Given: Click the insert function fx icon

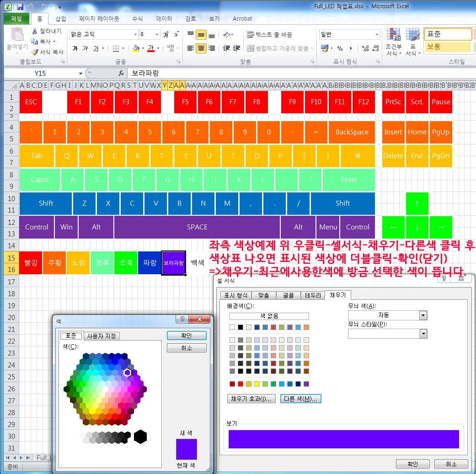Looking at the screenshot, I should pyautogui.click(x=121, y=73).
